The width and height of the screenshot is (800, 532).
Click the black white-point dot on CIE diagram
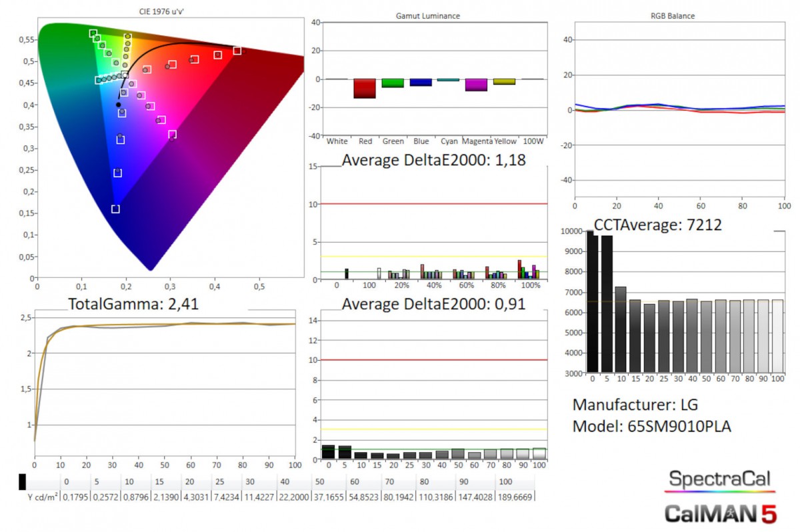point(119,105)
